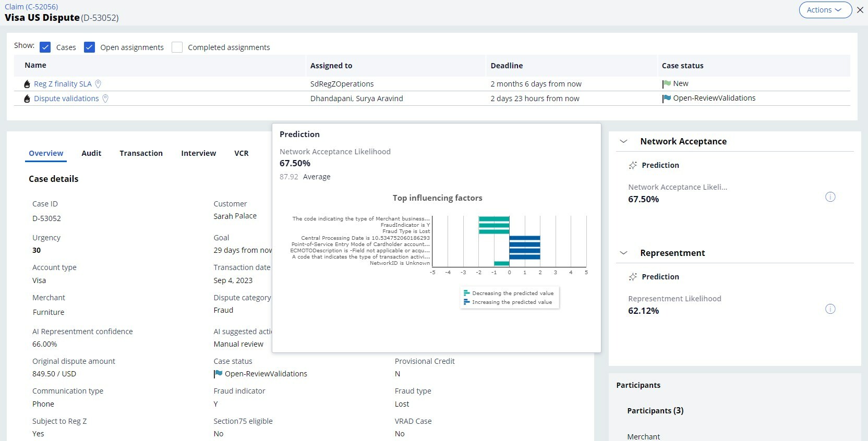Uncheck the Cases checkbox

(45, 47)
